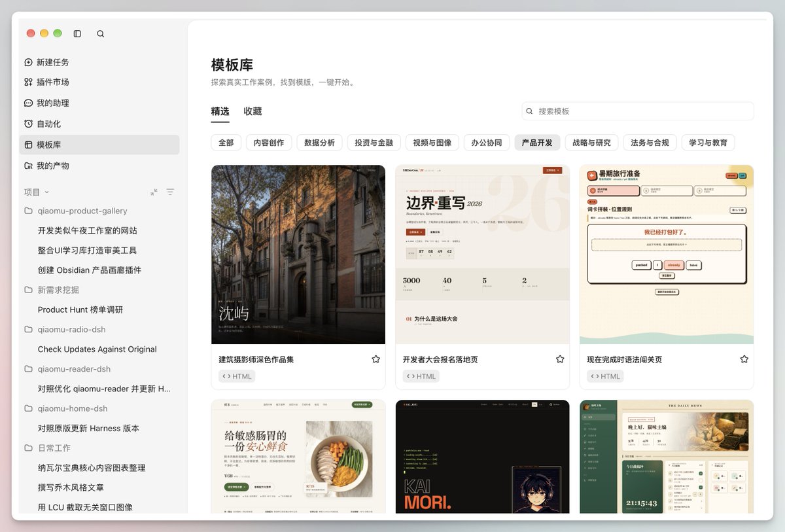Open task 开发类似午夜工作室的网站
The image size is (785, 532).
tap(88, 230)
